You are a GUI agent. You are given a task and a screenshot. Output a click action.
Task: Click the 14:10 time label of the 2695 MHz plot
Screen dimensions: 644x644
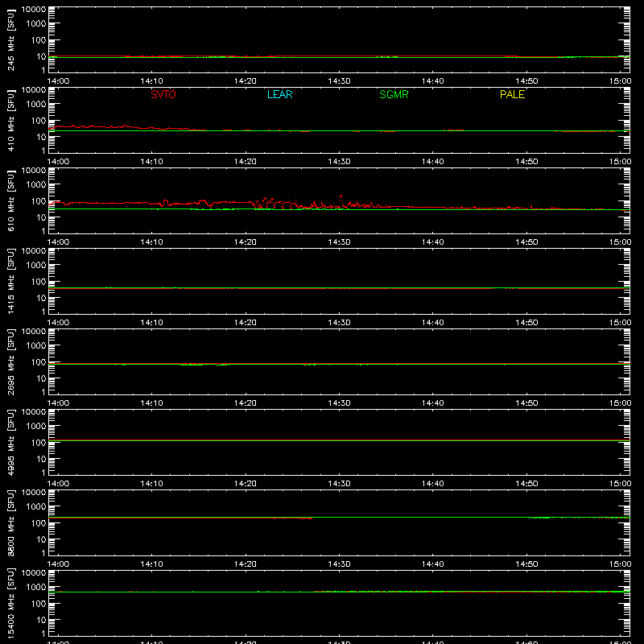(151, 403)
